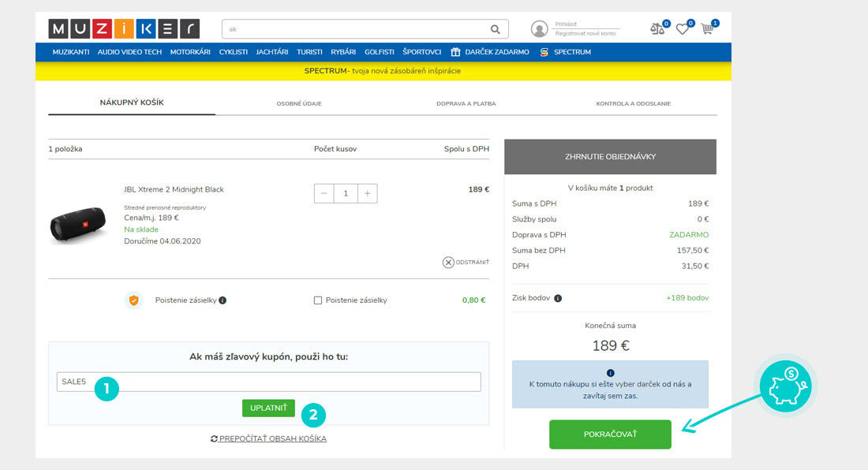Image resolution: width=868 pixels, height=470 pixels.
Task: Click the search magnifier icon
Action: [495, 29]
